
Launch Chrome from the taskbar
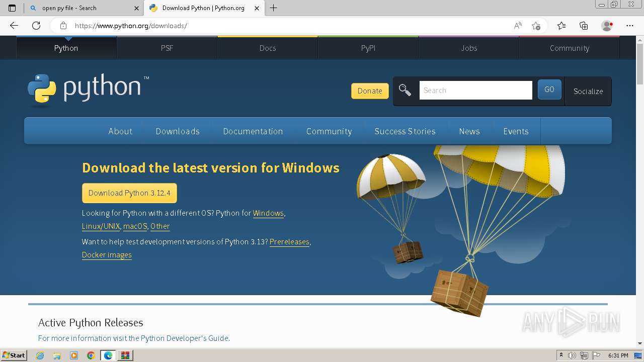click(x=91, y=355)
